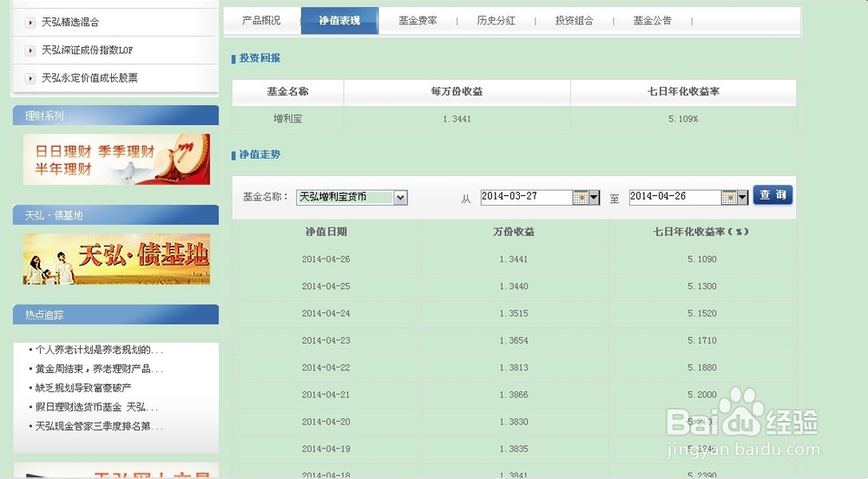The height and width of the screenshot is (479, 868).
Task: Switch to the 投资组合 tab
Action: coord(574,21)
